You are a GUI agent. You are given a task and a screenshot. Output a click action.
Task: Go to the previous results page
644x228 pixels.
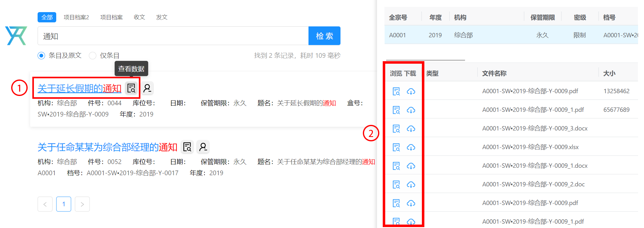45,204
